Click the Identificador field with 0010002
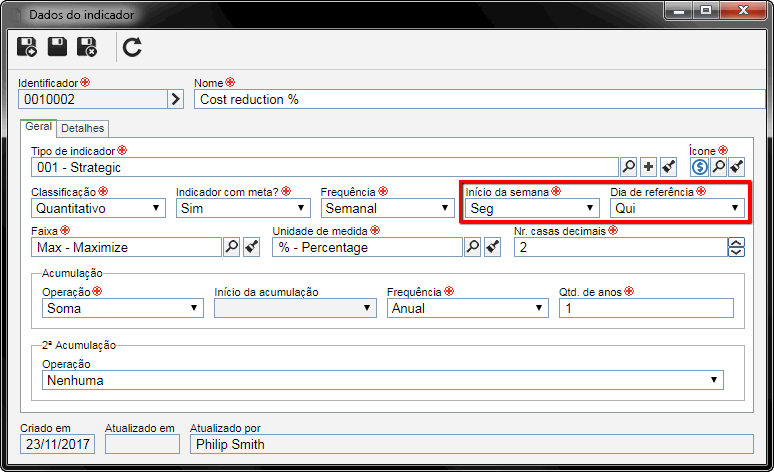 pyautogui.click(x=93, y=99)
